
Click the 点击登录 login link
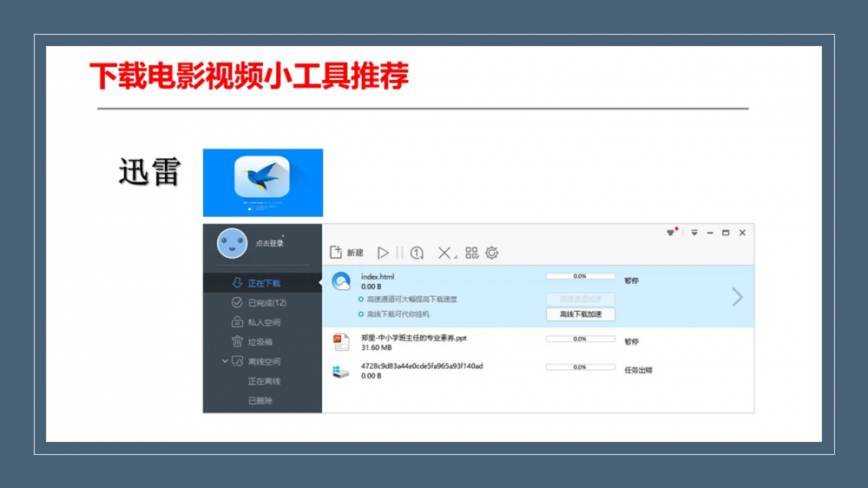(269, 244)
